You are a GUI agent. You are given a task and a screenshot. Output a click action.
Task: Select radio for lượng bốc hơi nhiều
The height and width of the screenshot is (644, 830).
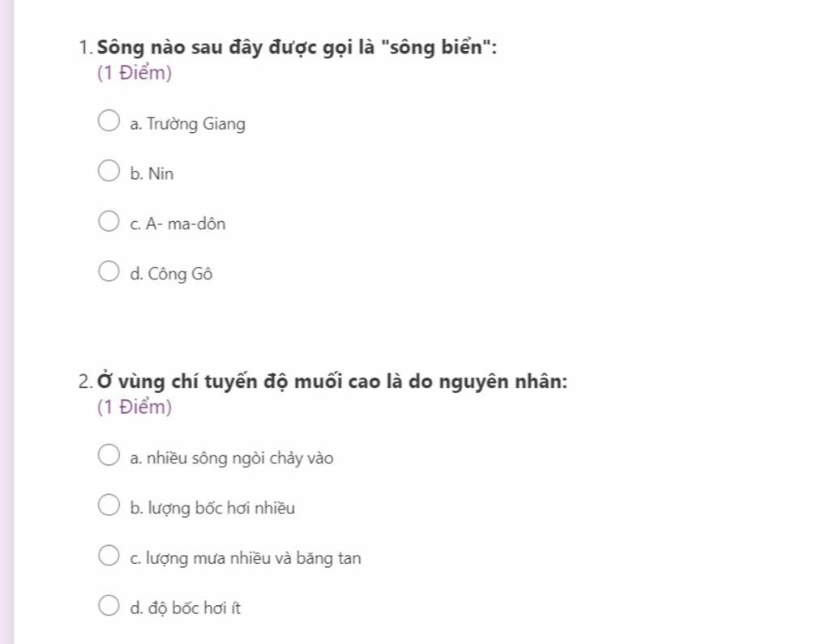coord(109,505)
